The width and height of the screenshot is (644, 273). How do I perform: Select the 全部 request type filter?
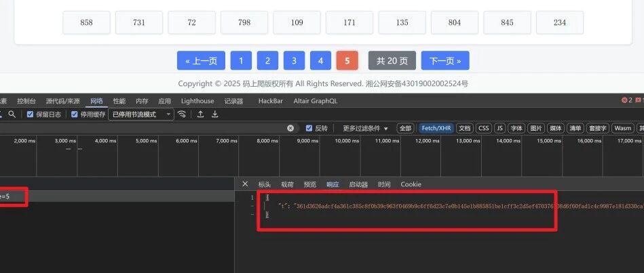pyautogui.click(x=405, y=128)
